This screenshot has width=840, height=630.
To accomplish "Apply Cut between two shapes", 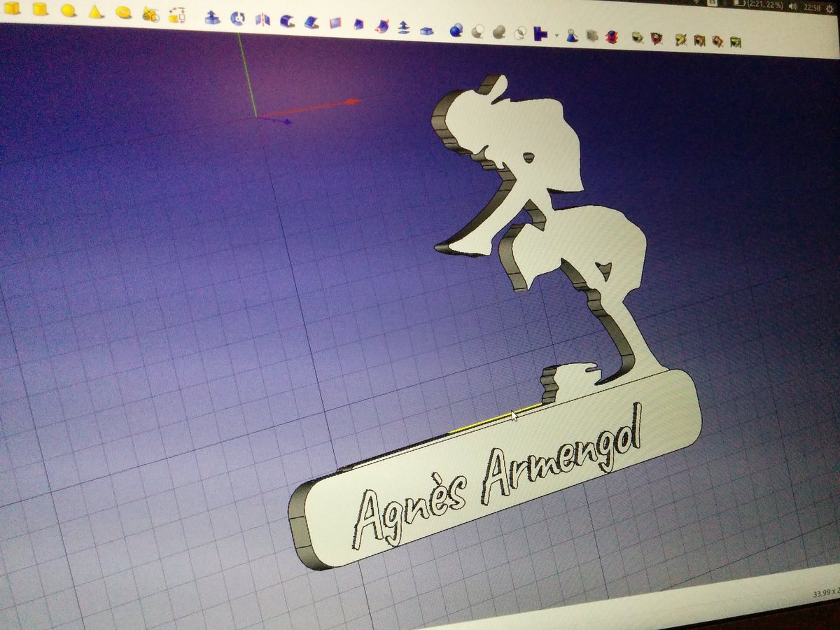I will [x=478, y=31].
